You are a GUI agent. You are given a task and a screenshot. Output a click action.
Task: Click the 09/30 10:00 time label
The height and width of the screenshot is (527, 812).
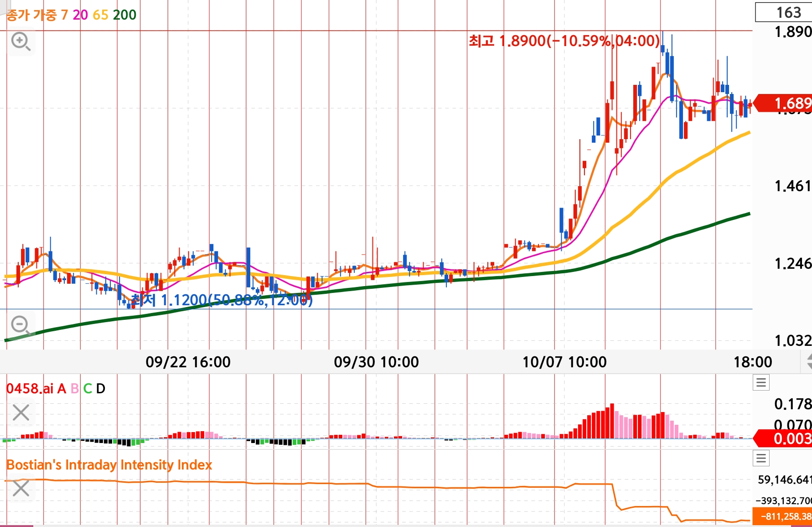pos(376,362)
